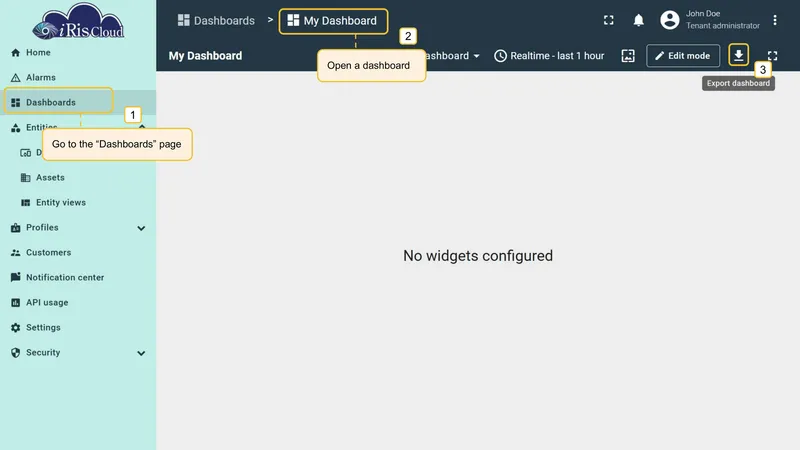
Task: Click the clock icon of time window
Action: 501,56
